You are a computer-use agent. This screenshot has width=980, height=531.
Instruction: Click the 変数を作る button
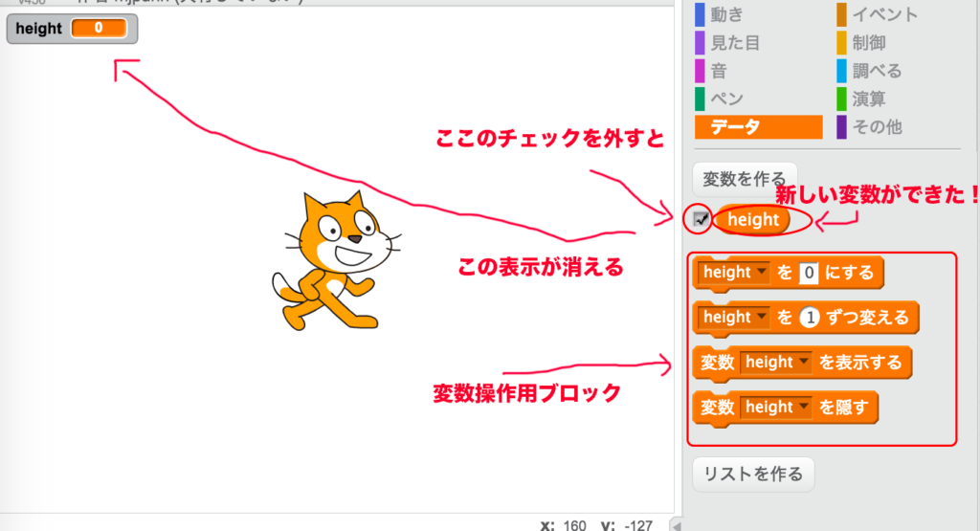pyautogui.click(x=745, y=179)
